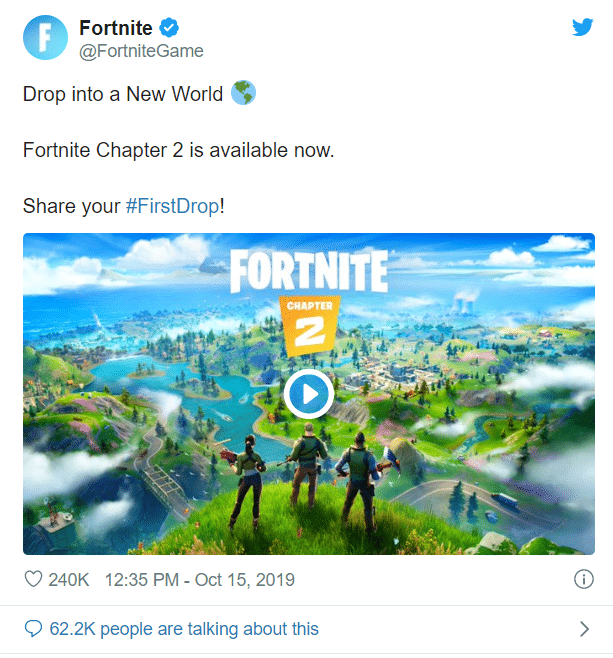Open the #FirstDrop hashtag
613x658 pixels.
coord(172,208)
